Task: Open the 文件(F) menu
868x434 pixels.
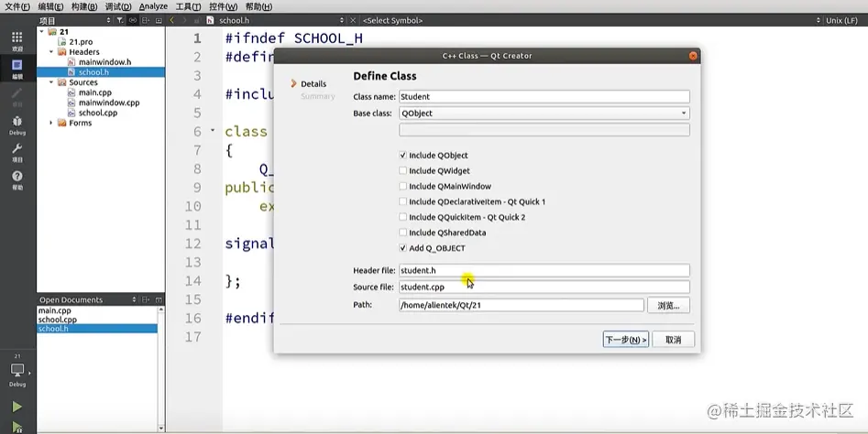Action: point(17,6)
